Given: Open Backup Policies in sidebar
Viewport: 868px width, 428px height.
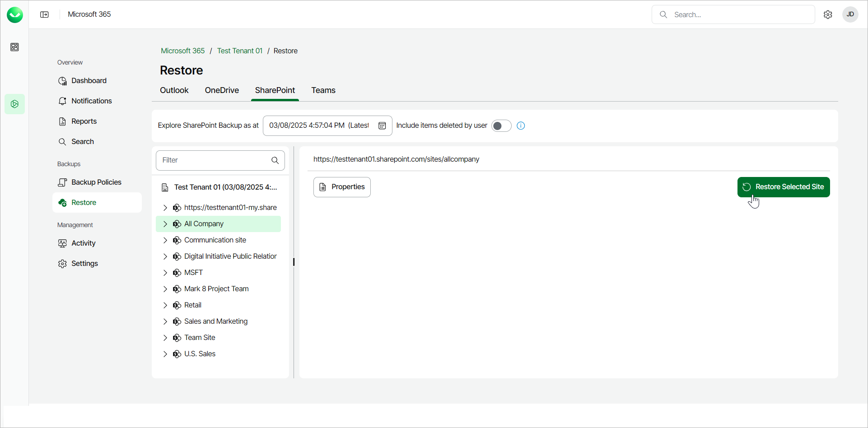Looking at the screenshot, I should (96, 182).
